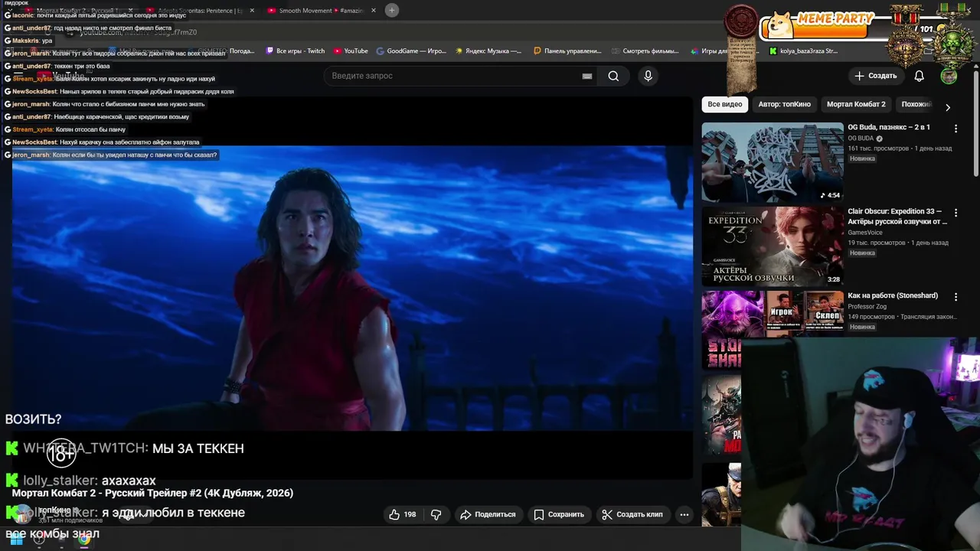Show more filter chips with right chevron
This screenshot has width=980, height=551.
[948, 107]
